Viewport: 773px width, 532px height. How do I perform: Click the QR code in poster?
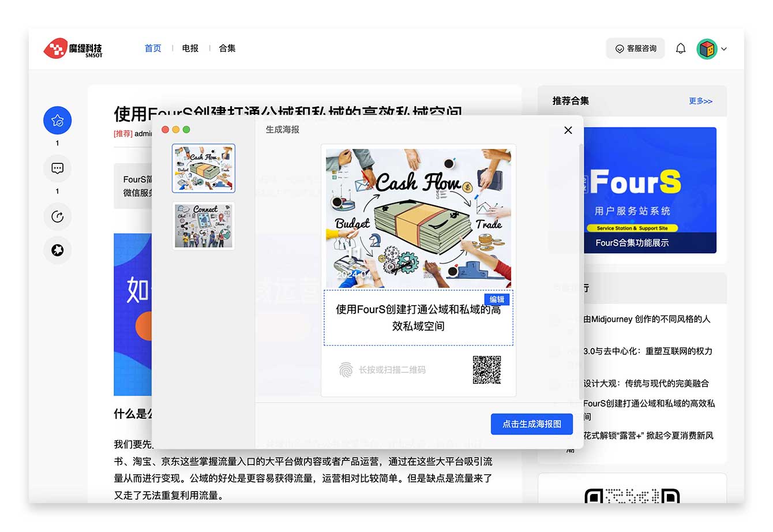(487, 370)
